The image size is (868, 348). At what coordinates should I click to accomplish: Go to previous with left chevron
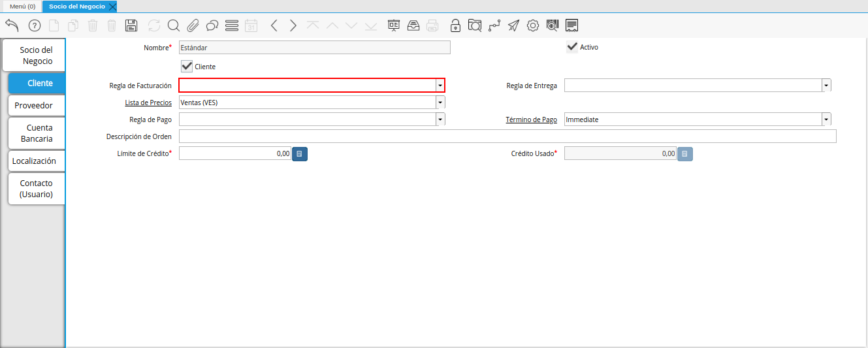(x=274, y=25)
